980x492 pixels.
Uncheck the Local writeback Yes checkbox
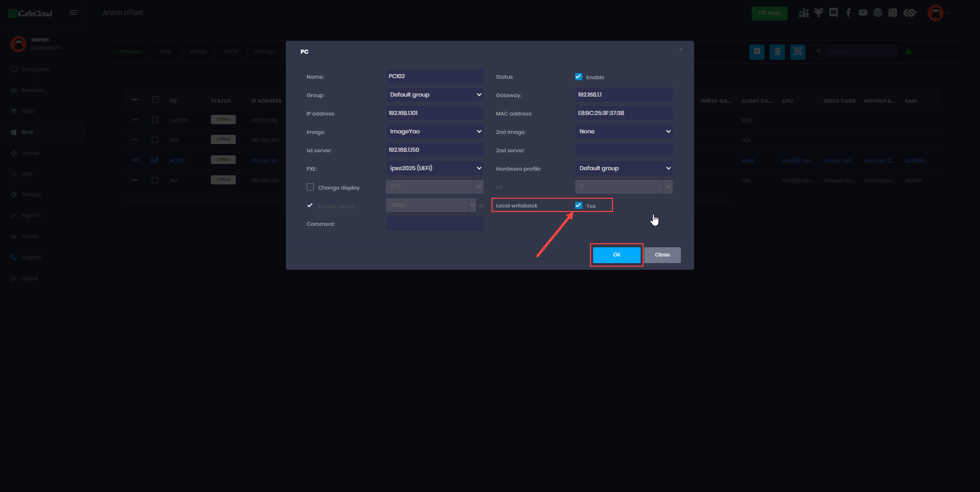[579, 205]
